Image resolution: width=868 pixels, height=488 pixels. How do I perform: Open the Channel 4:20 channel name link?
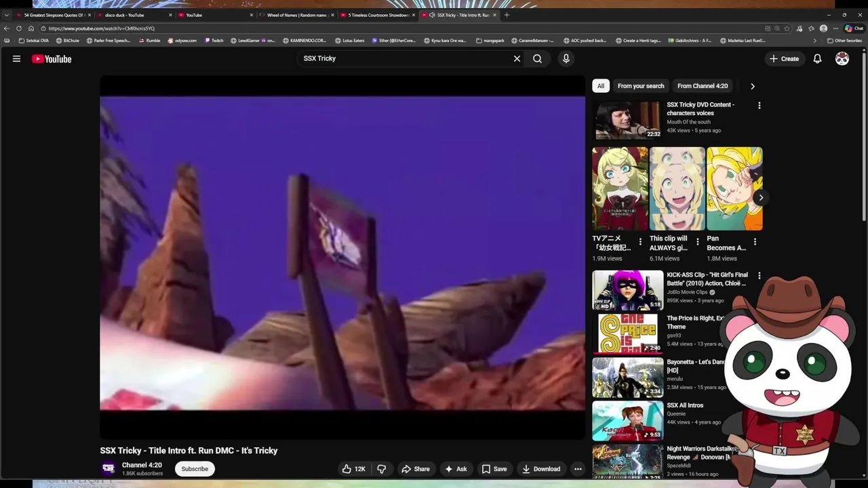tap(142, 465)
